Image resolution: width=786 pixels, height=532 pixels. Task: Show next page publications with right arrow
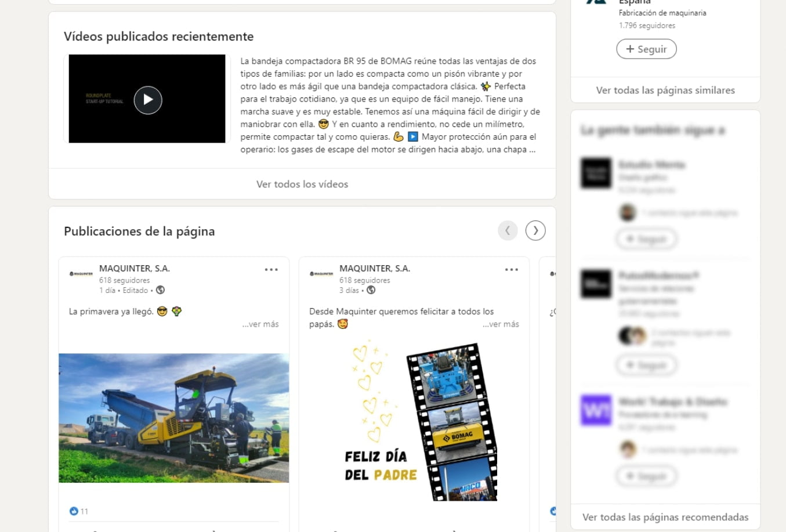click(535, 230)
